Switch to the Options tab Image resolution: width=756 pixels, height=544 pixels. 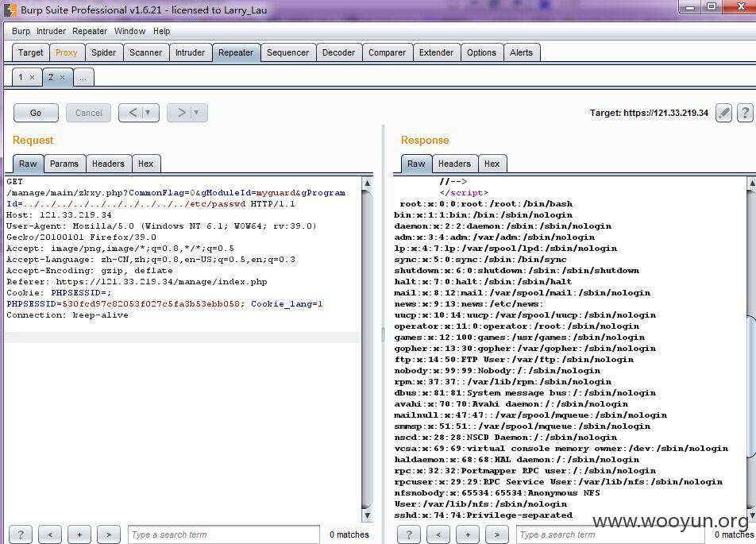[481, 52]
